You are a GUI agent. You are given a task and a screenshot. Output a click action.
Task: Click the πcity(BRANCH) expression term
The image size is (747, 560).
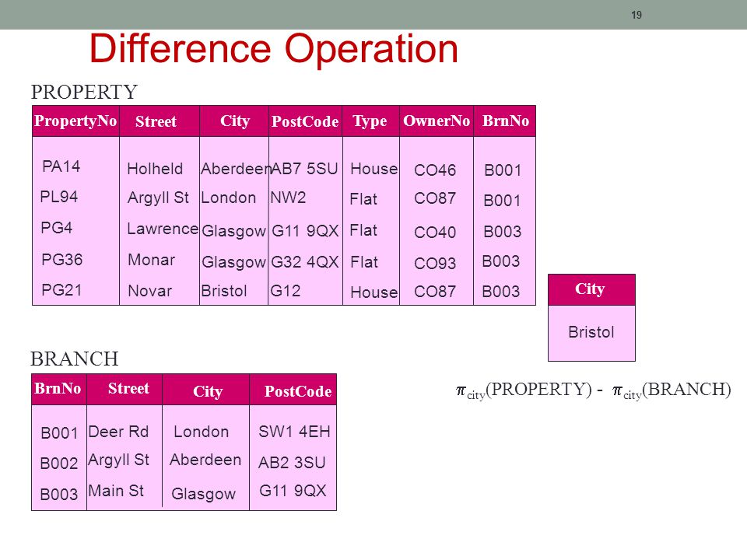(x=672, y=390)
